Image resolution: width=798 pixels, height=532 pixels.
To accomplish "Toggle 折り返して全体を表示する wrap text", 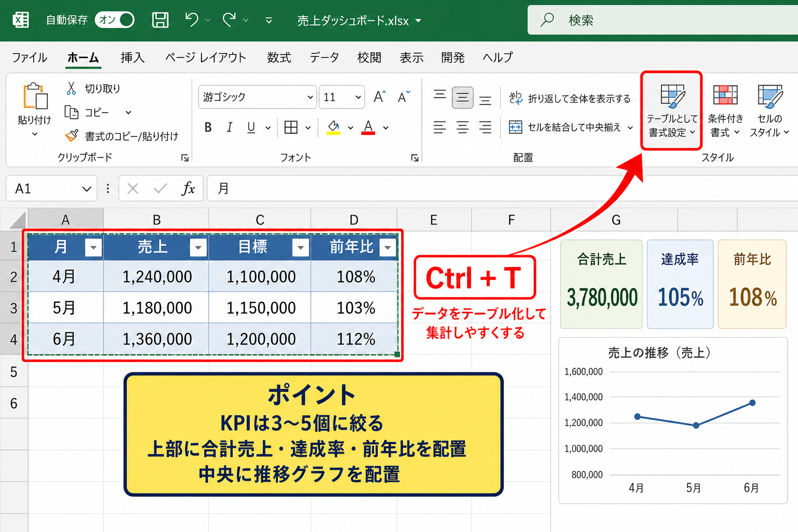I will point(570,98).
